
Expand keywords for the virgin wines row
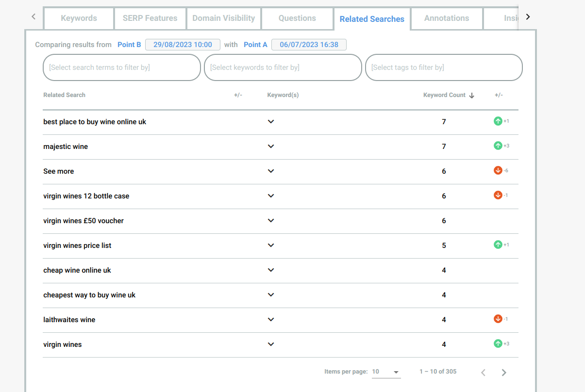271,344
